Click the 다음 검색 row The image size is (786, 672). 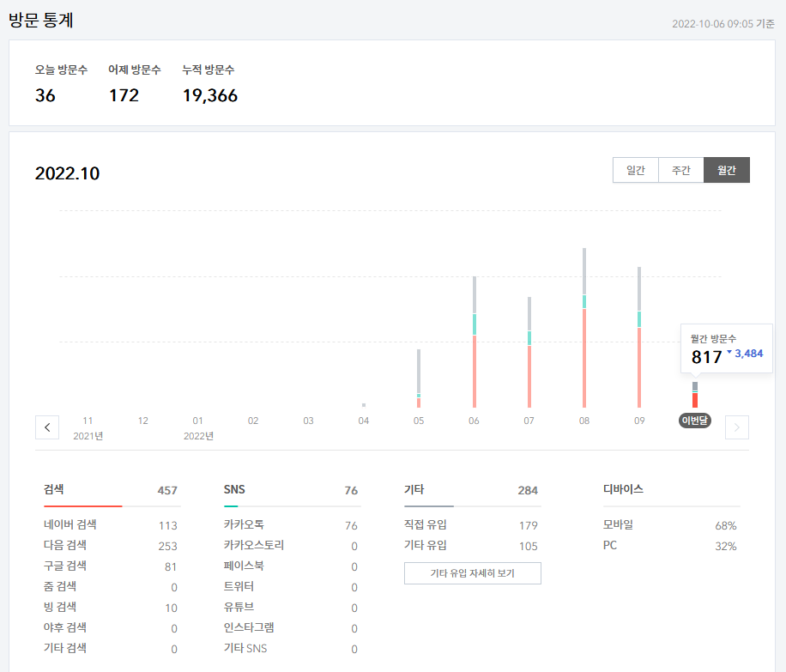tap(111, 546)
